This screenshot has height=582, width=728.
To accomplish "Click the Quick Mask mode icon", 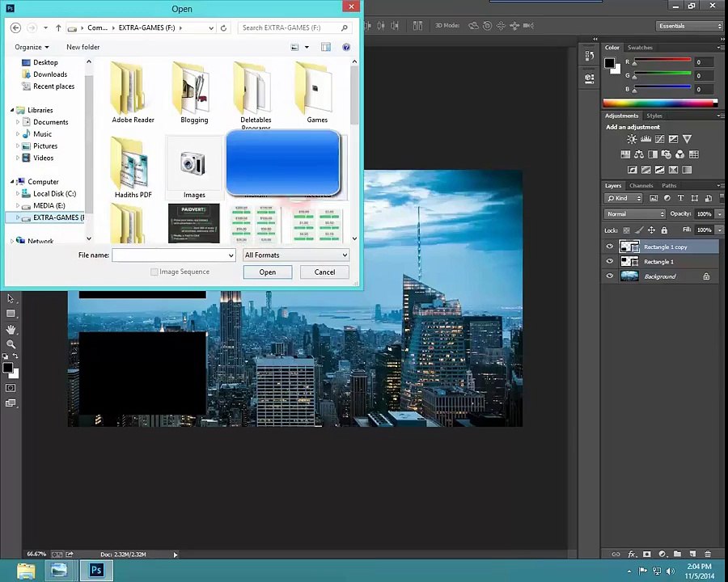I will (11, 387).
